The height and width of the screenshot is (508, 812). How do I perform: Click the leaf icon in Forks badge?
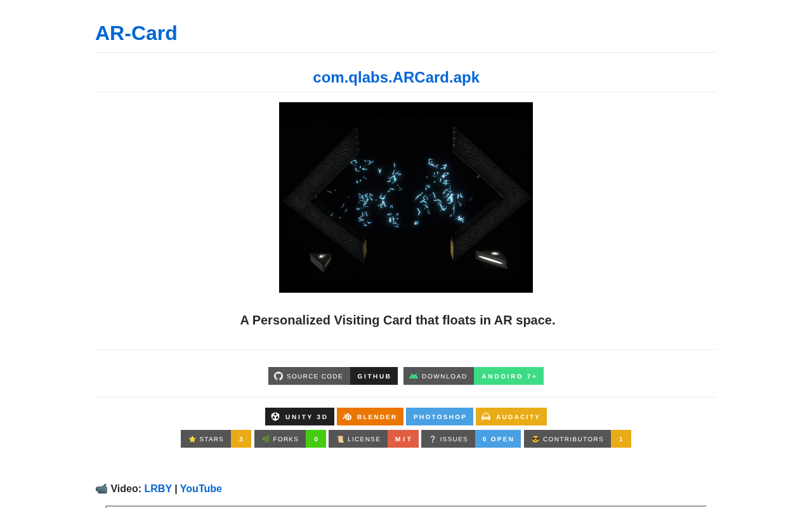coord(266,439)
